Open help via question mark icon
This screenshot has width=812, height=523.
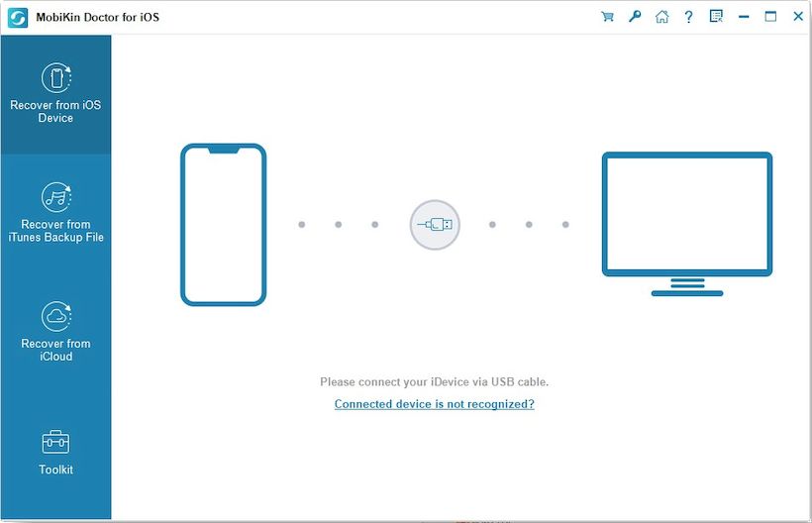coord(688,17)
